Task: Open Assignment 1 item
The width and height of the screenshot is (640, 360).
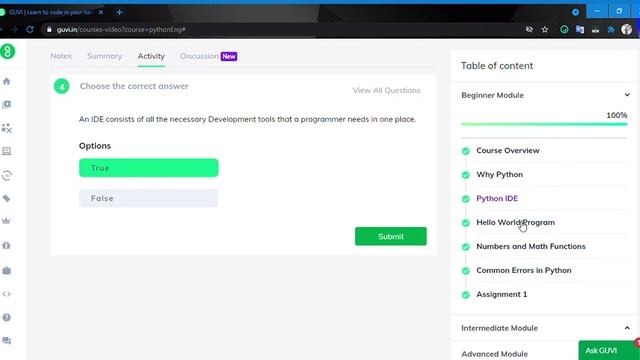Action: pyautogui.click(x=502, y=294)
